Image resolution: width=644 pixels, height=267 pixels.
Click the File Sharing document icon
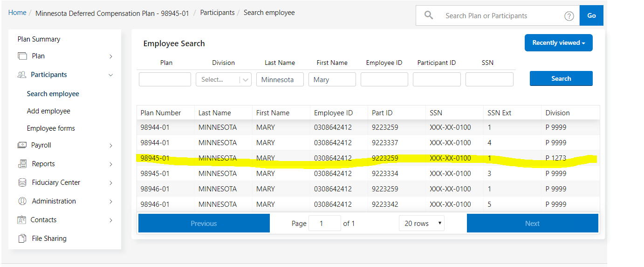[x=22, y=239]
